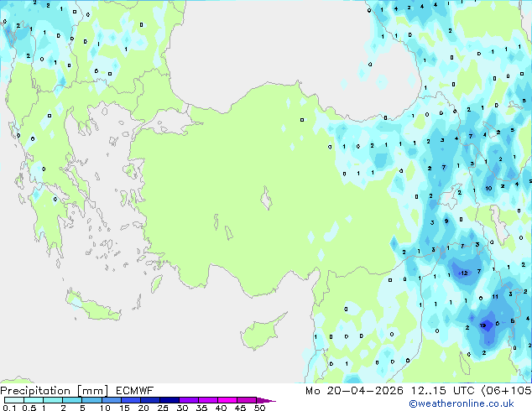This screenshot has width=532, height=411.
Task: Click the above-50 arrow tip of legend
Action: pos(266,400)
